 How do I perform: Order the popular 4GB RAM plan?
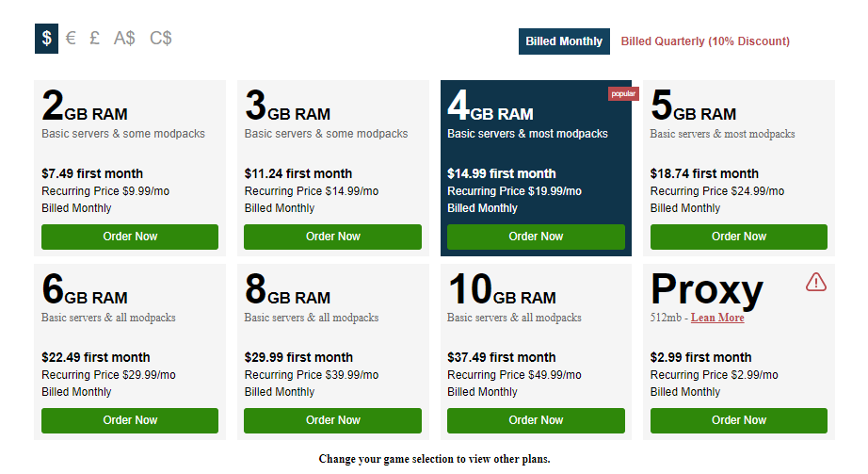pos(536,237)
